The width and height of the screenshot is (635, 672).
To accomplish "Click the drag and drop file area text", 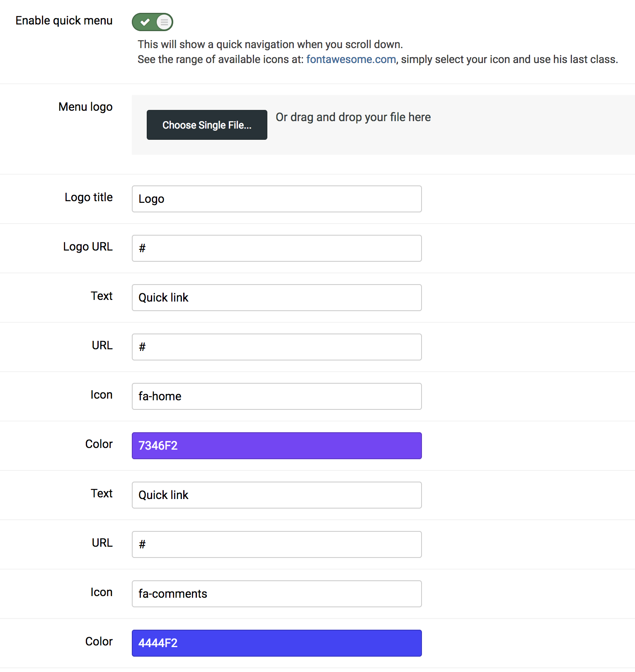I will click(353, 117).
